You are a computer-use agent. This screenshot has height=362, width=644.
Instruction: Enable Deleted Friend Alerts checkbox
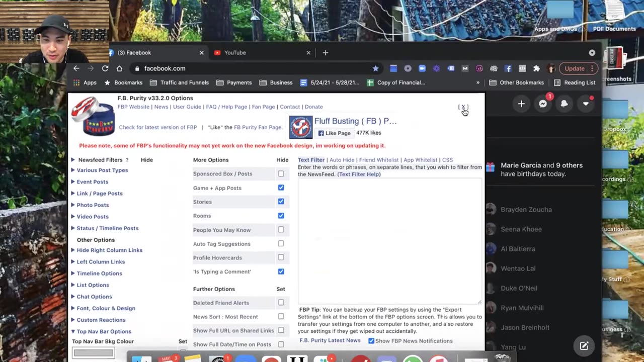[281, 303]
